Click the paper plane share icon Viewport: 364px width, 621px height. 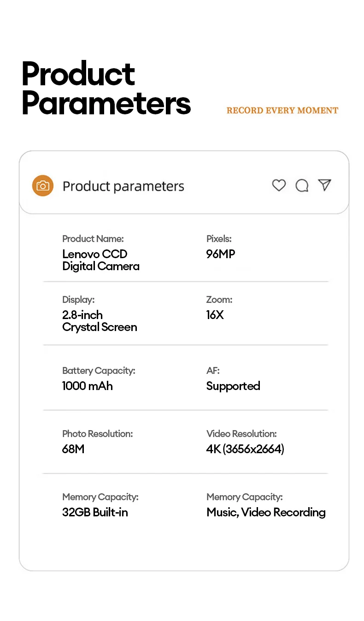click(x=325, y=185)
